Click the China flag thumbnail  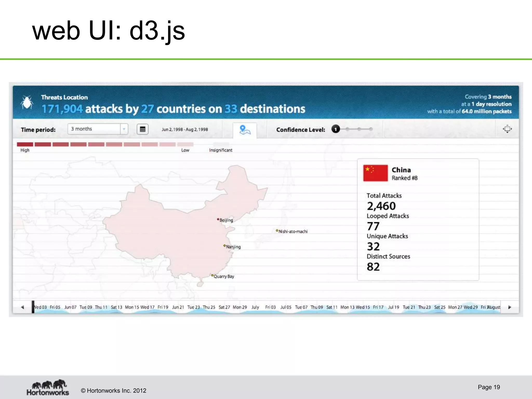click(x=375, y=173)
